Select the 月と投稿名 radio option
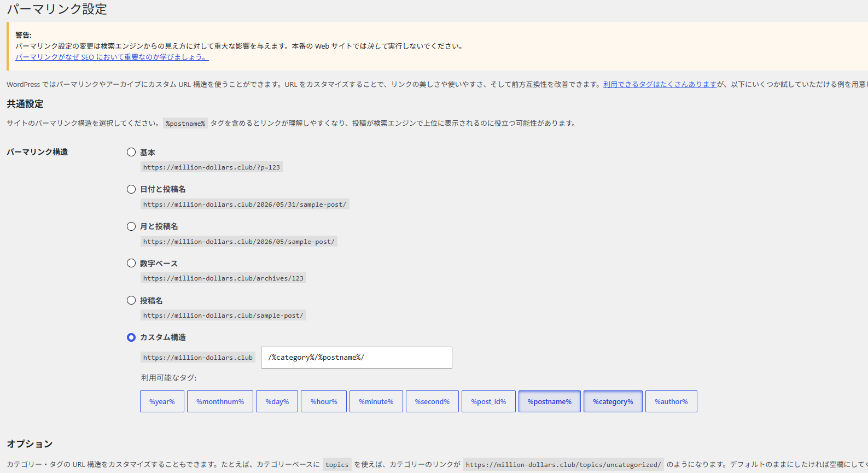 point(131,226)
